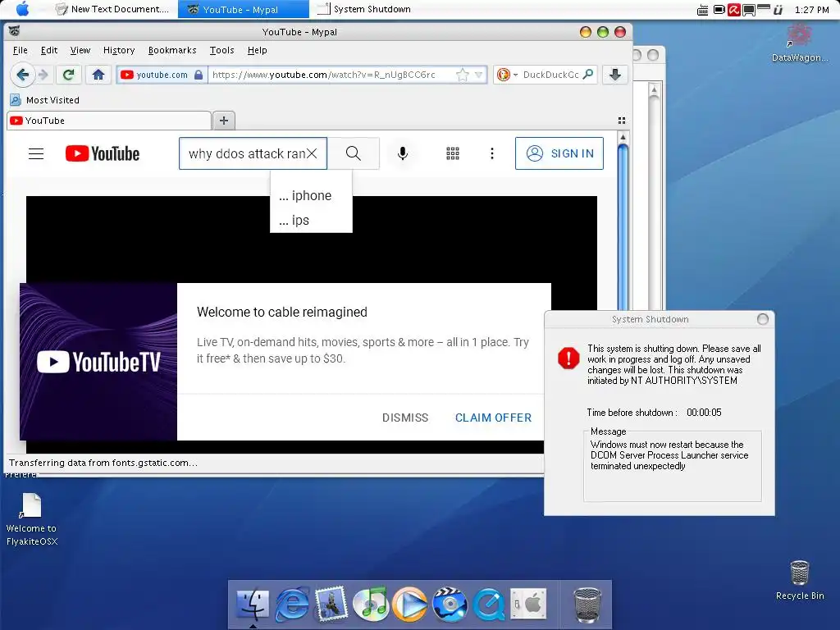This screenshot has height=630, width=840.
Task: Open the Tools menu
Action: click(221, 50)
